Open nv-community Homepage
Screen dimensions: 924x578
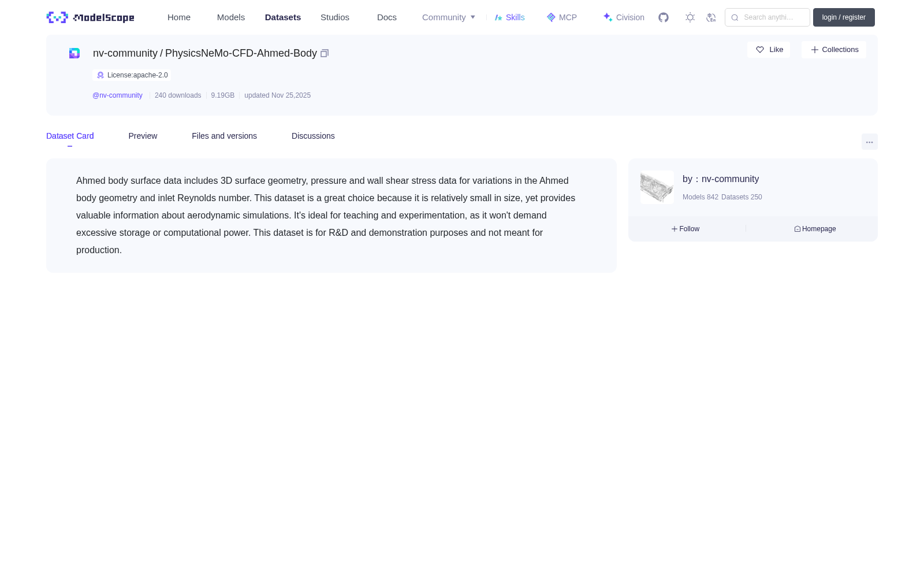coord(815,229)
